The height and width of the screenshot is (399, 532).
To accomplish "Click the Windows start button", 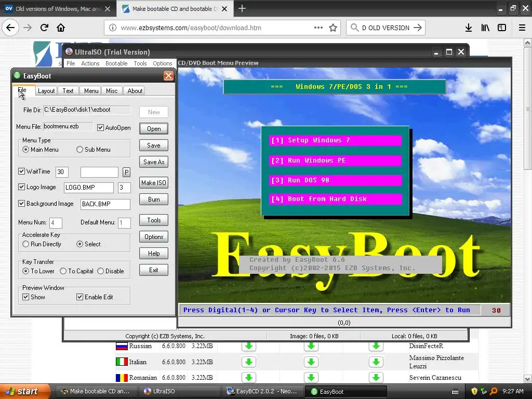I will tap(25, 392).
